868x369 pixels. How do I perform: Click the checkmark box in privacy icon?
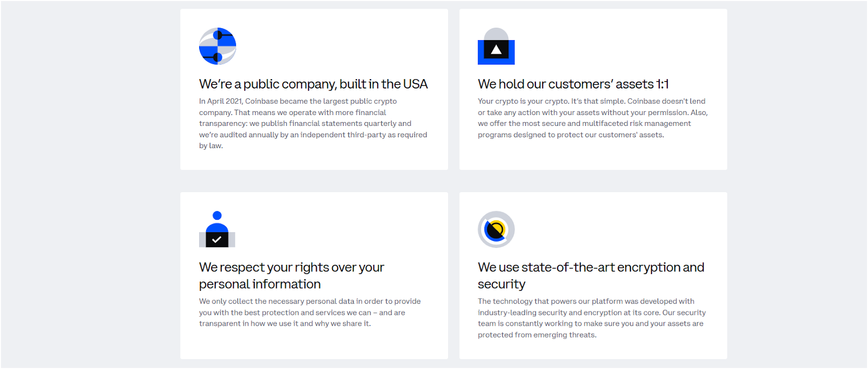point(217,239)
